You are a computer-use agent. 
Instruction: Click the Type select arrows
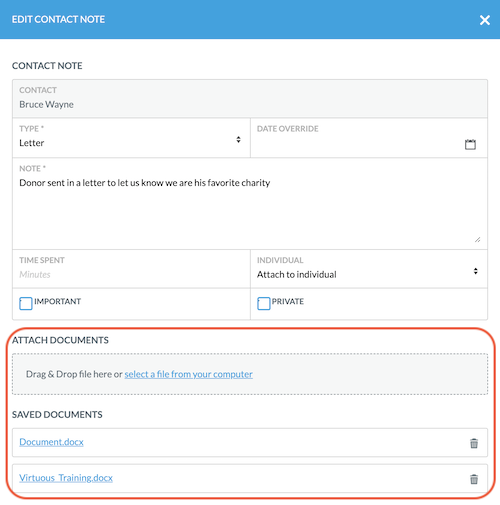(x=238, y=139)
